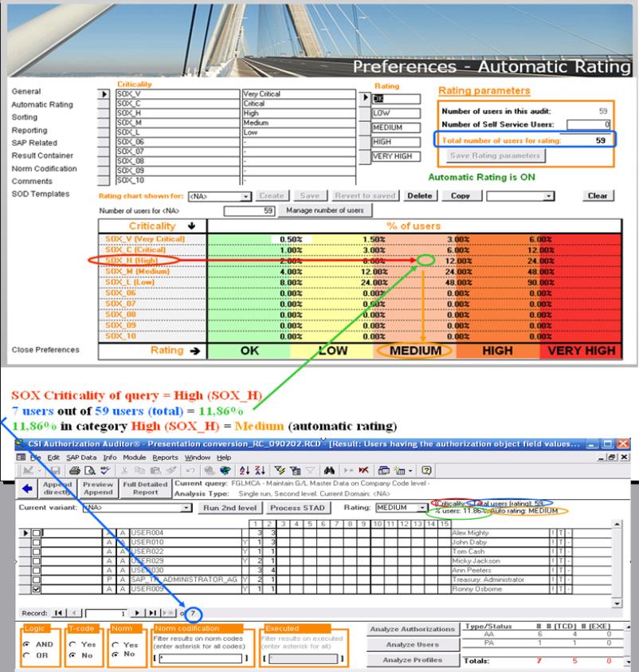This screenshot has height=672, width=639.
Task: Click the Preview Append button
Action: point(98,488)
